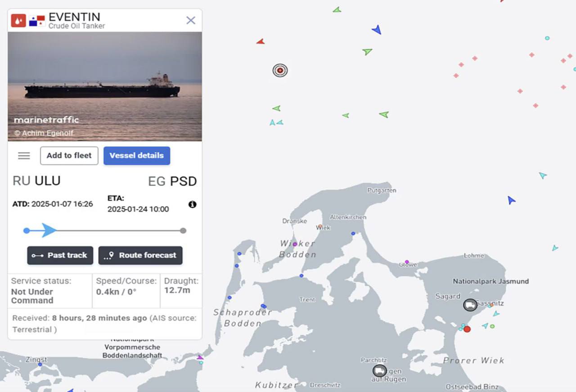Show the Route forecast
Viewport: 576px width, 392px height.
(140, 255)
